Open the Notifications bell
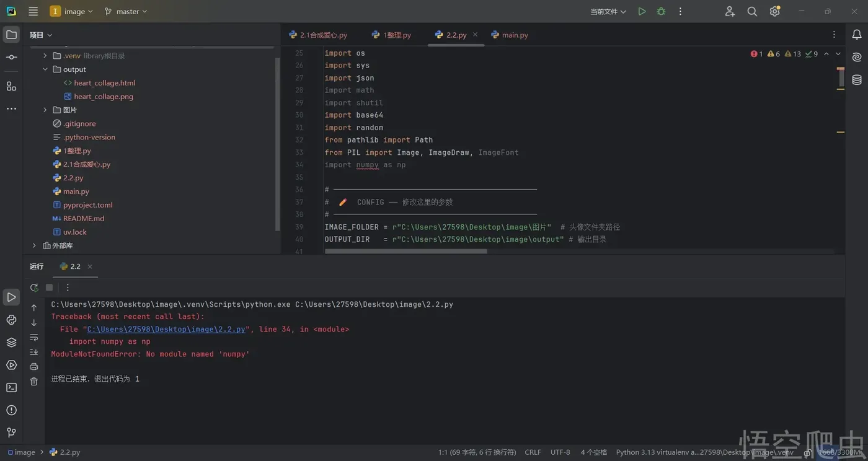 point(857,35)
